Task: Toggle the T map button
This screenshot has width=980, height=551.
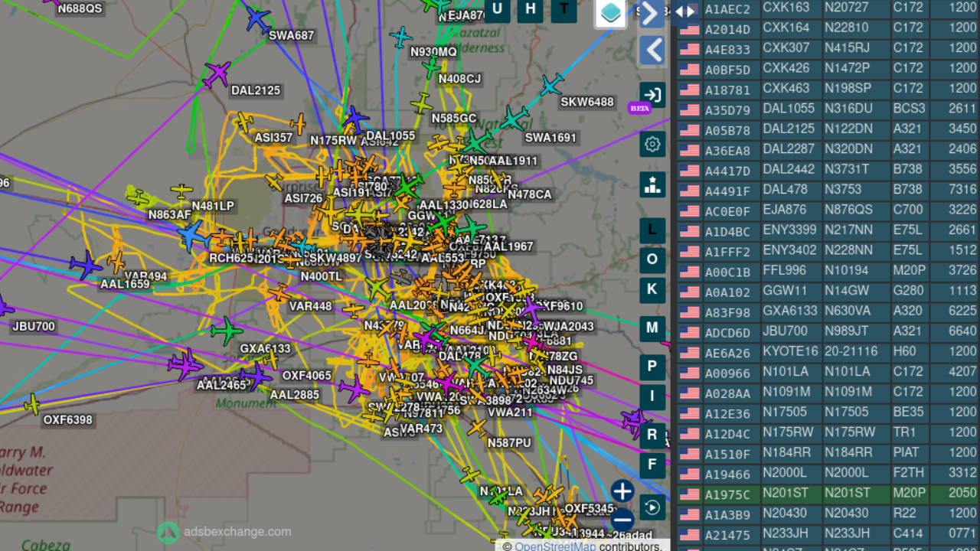Action: 564,9
